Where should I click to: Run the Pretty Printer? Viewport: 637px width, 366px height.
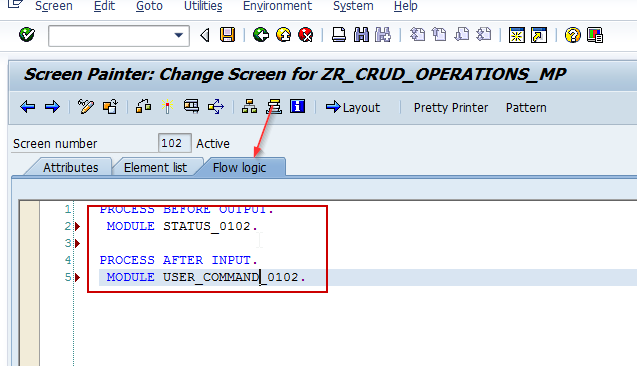click(x=451, y=108)
